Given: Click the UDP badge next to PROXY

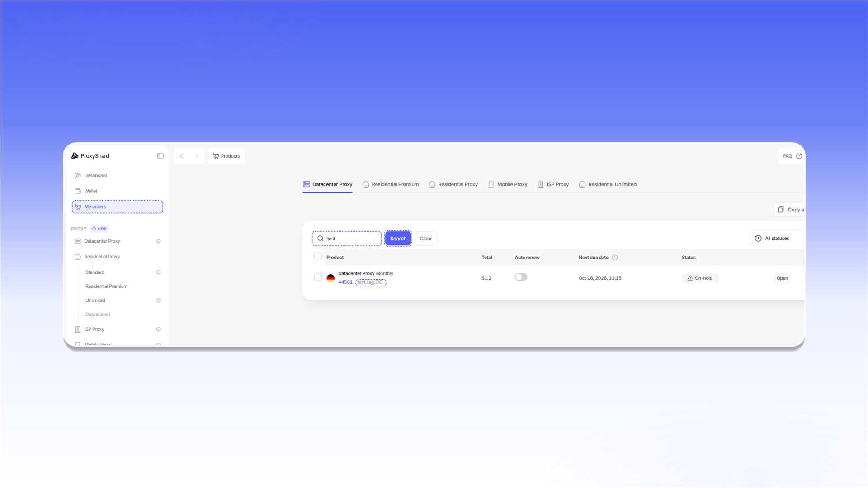Looking at the screenshot, I should [99, 229].
